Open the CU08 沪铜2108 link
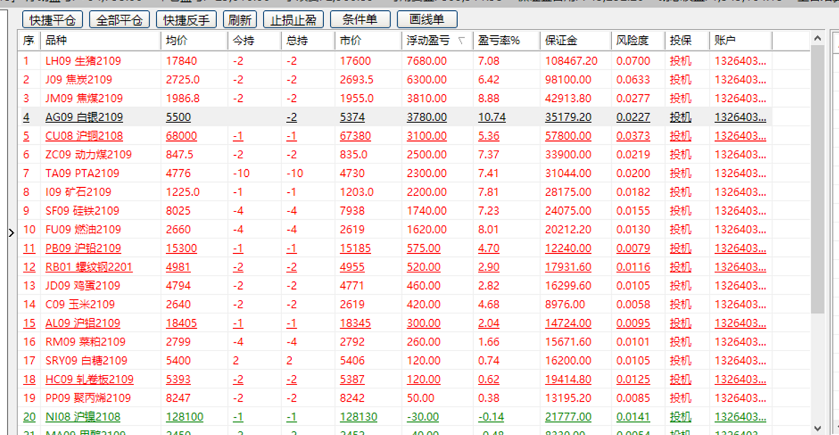Screen dimensions: 839x435 [x=84, y=136]
